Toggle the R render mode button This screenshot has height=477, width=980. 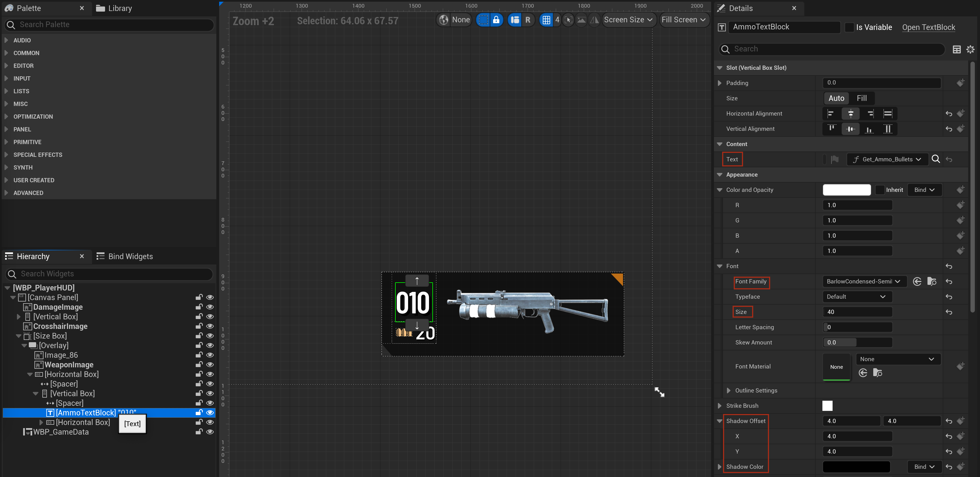click(x=528, y=20)
